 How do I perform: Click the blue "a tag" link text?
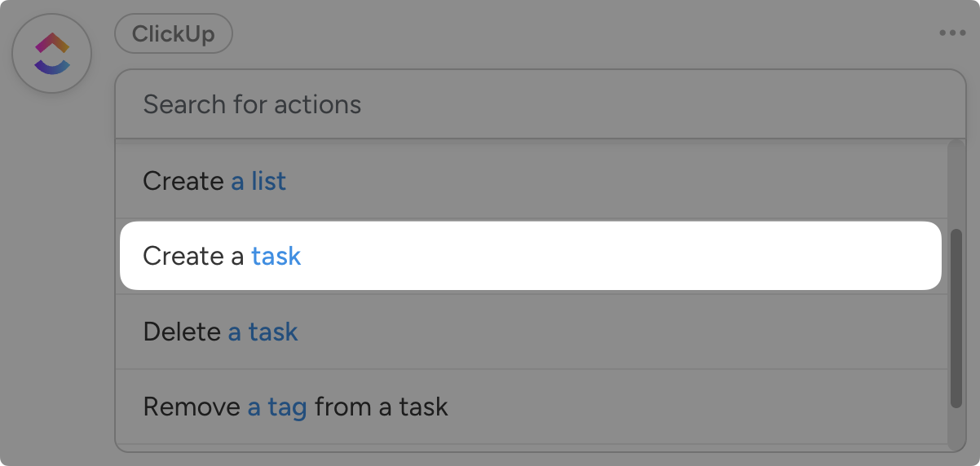point(277,407)
